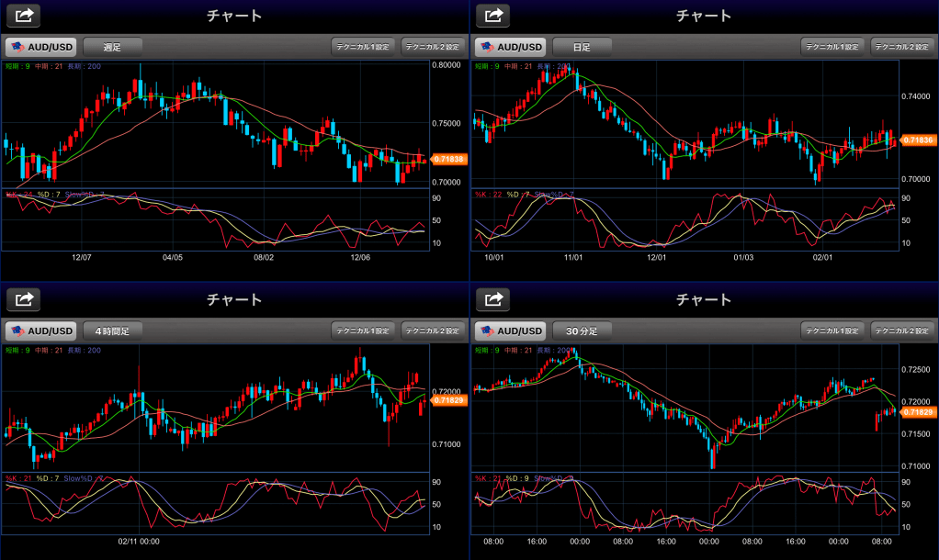Tap the share icon in the daily chart panel
Image resolution: width=939 pixels, height=560 pixels.
[494, 16]
